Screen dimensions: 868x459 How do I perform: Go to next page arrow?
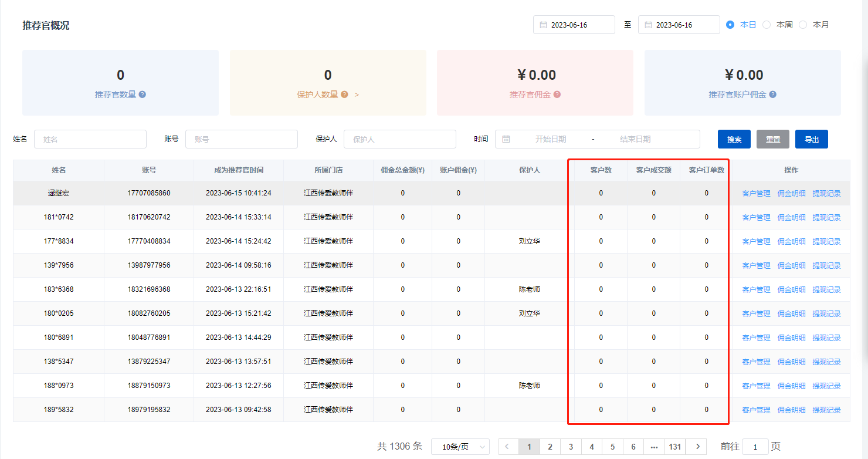(x=697, y=447)
